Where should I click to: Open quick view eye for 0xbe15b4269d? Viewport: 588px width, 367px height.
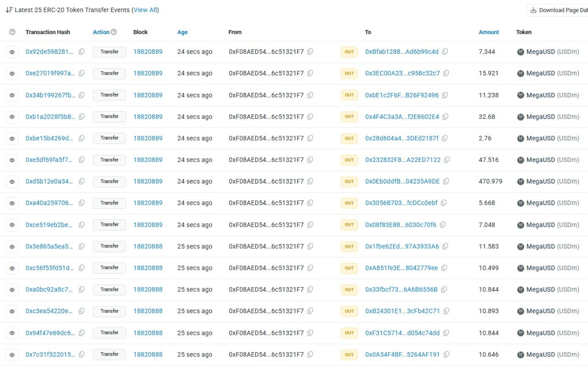pyautogui.click(x=12, y=138)
